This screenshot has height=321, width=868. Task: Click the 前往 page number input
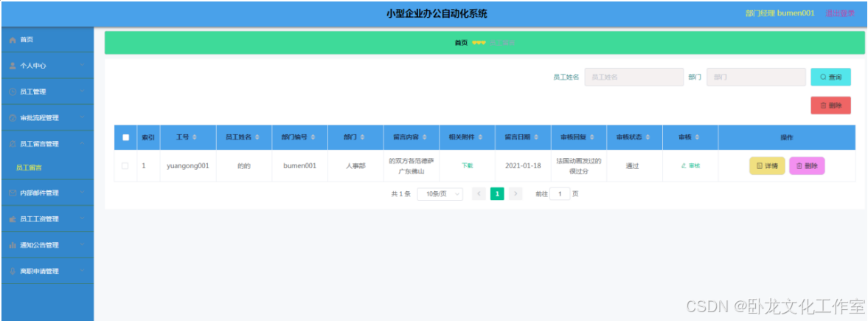tap(560, 194)
